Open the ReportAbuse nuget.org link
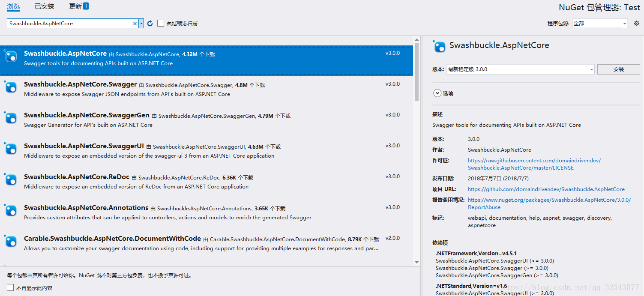This screenshot has height=296, width=644. (549, 203)
